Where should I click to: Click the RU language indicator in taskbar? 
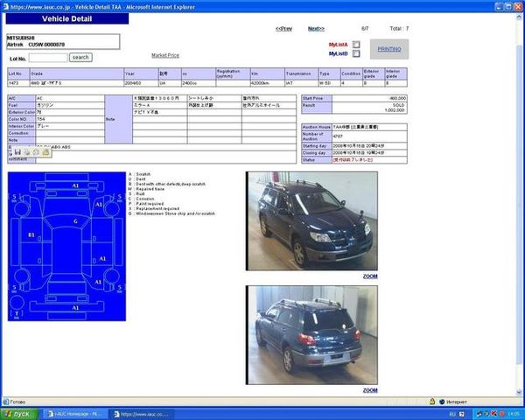pyautogui.click(x=452, y=414)
